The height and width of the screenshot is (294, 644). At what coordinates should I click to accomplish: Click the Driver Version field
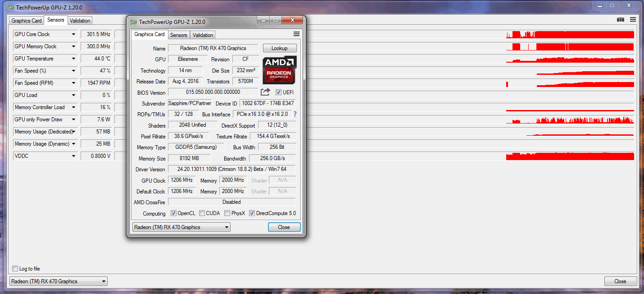(232, 169)
